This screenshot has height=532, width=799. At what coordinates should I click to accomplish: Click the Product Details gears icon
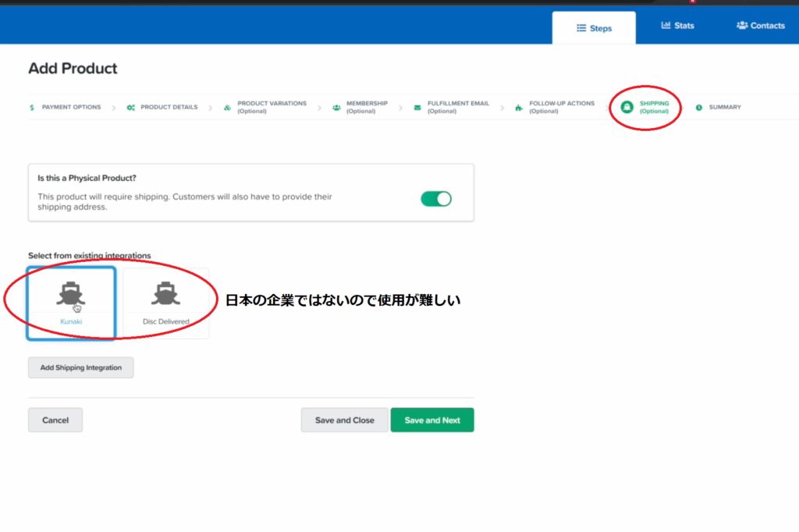click(131, 108)
